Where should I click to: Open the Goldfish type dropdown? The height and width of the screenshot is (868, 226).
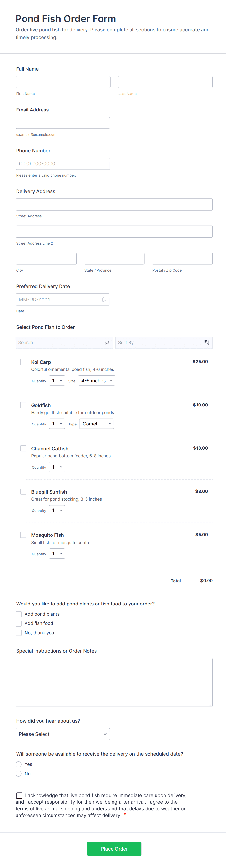[96, 424]
